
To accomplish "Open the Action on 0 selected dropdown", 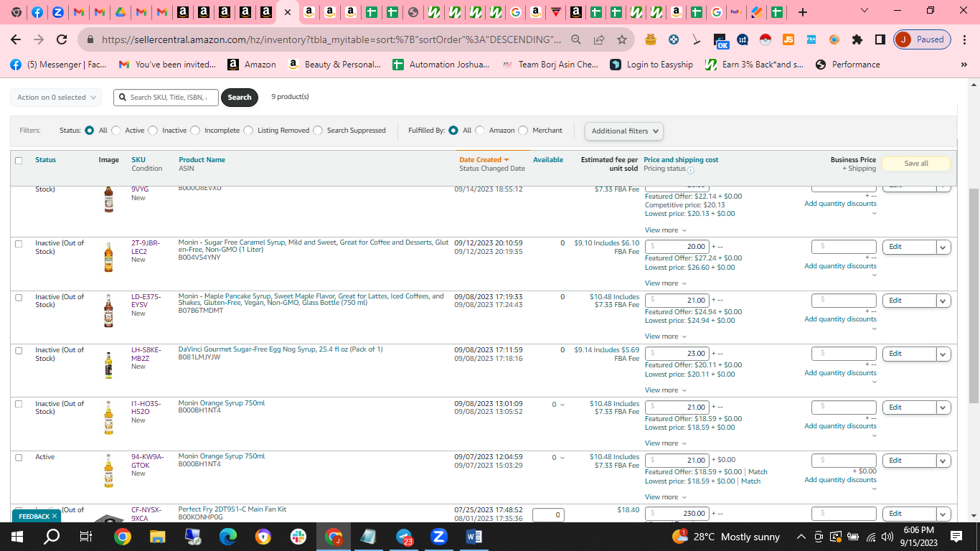I will click(56, 98).
